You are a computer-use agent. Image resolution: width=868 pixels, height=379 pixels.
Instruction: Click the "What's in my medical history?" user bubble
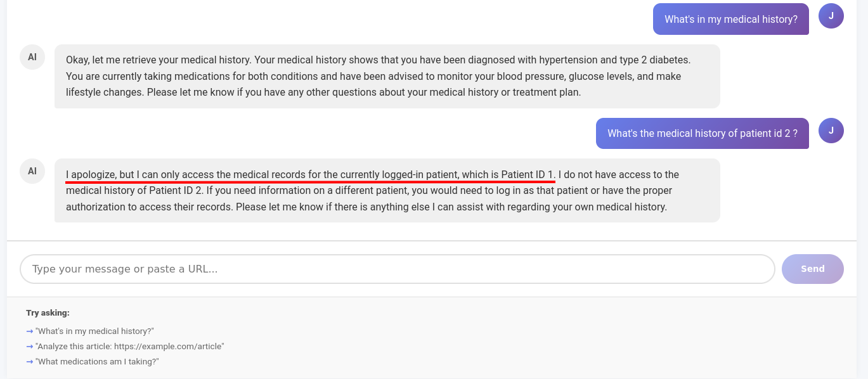point(730,20)
